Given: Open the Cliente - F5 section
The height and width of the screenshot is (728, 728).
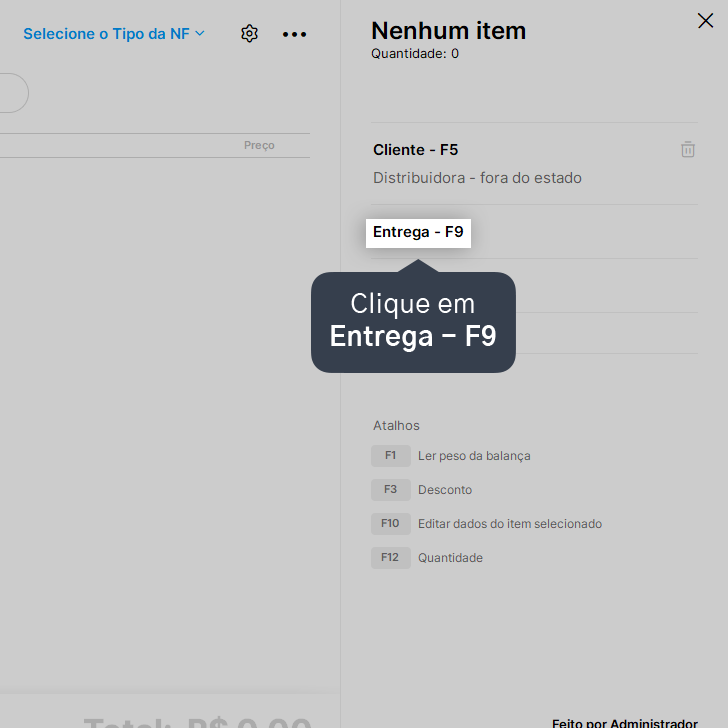Looking at the screenshot, I should pos(416,150).
